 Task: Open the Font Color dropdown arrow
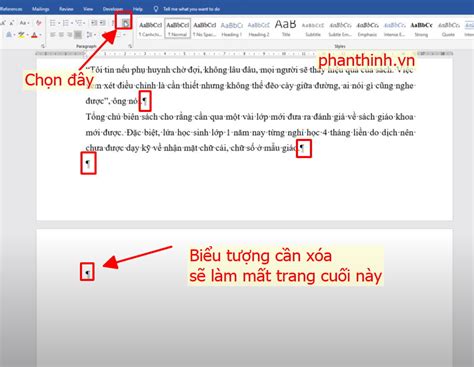pyautogui.click(x=40, y=35)
